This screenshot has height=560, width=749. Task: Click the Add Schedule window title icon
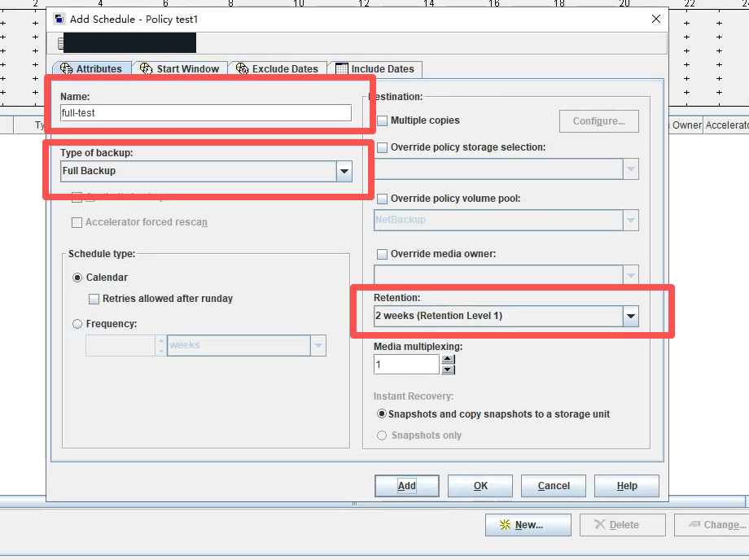tap(59, 19)
